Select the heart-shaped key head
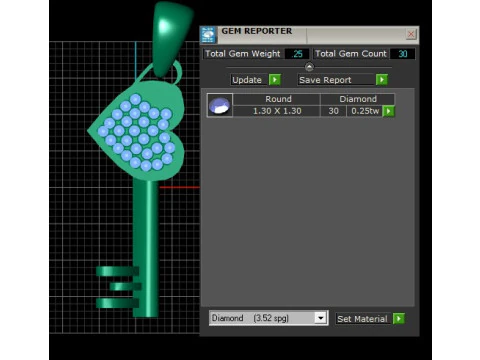This screenshot has width=480, height=360. point(136,132)
